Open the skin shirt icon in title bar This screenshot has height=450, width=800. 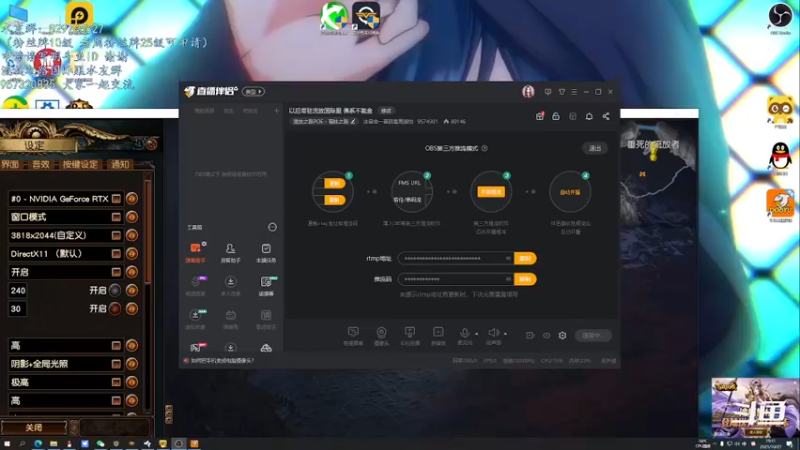point(561,92)
